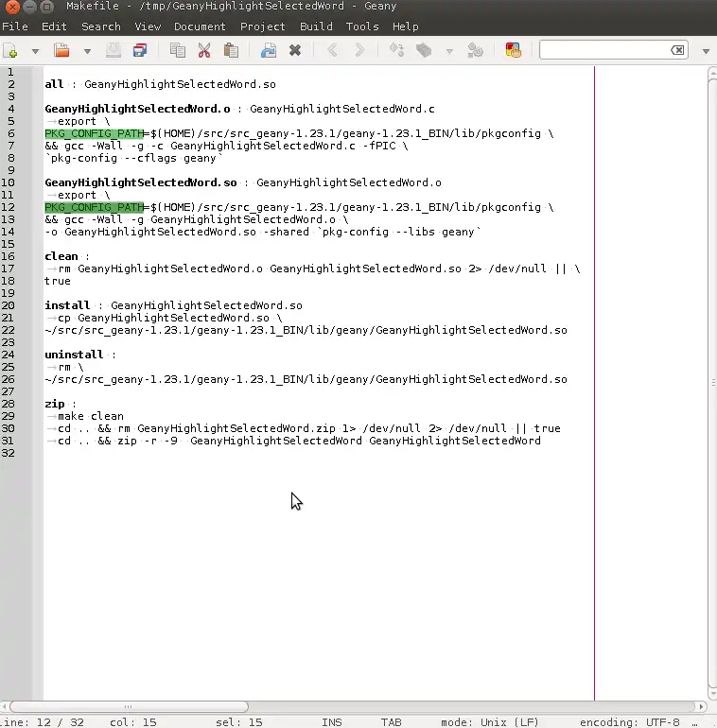
Task: Click the 'uninstall' target label
Action: click(74, 355)
